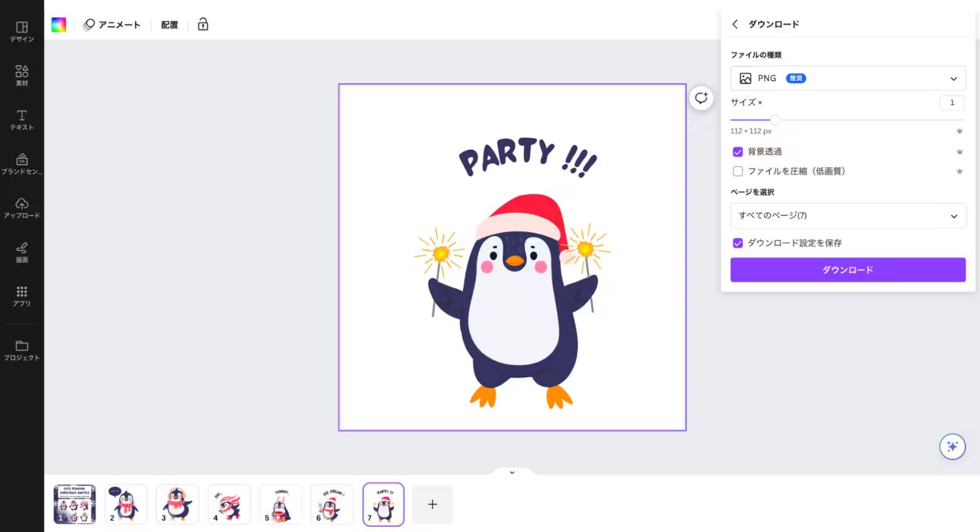Viewport: 980px width, 532px height.
Task: Enable ファイルを圧縮（低画質）checkbox
Action: [738, 171]
